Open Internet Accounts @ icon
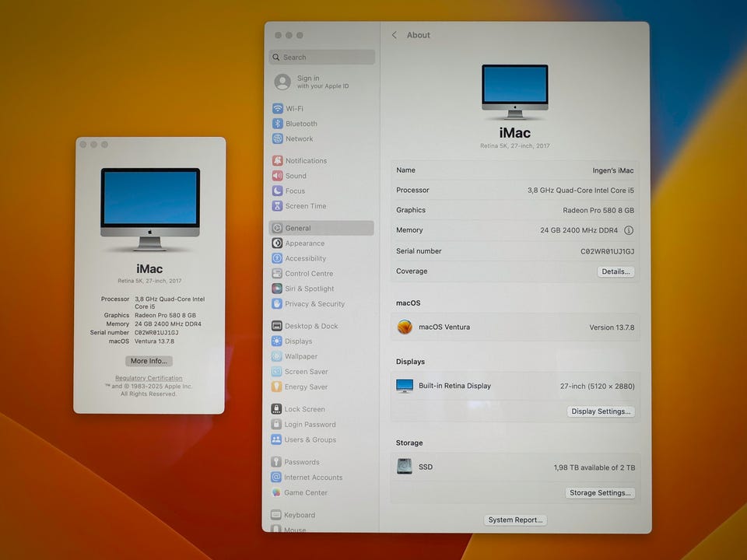747x560 pixels. [x=275, y=477]
